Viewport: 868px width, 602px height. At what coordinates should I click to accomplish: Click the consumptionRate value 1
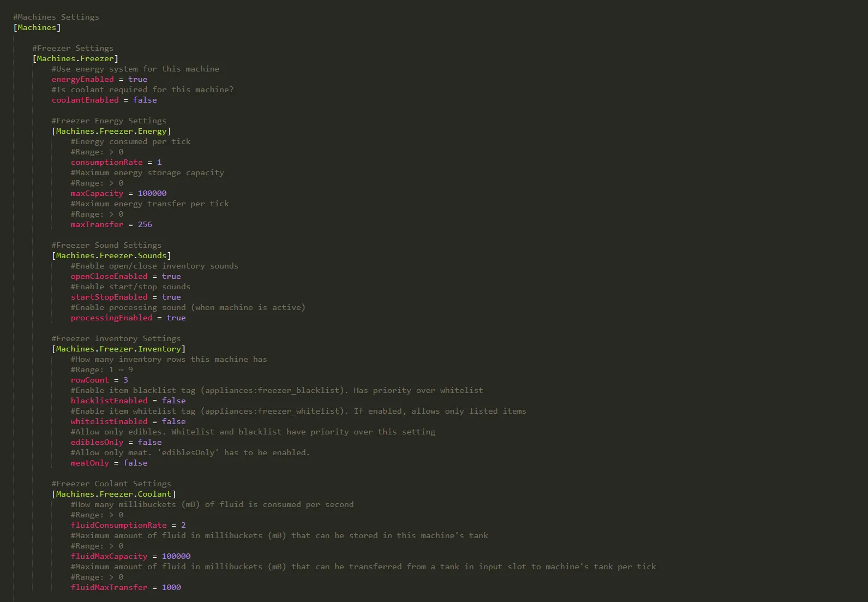click(x=159, y=162)
